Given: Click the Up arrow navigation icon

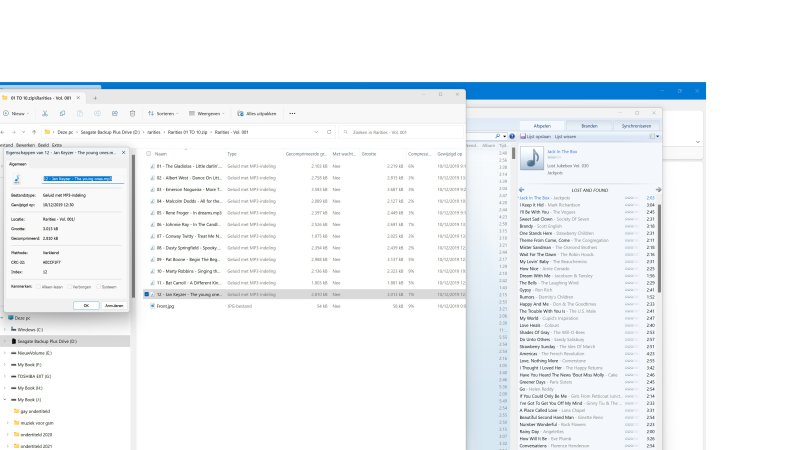Looking at the screenshot, I should click(33, 132).
